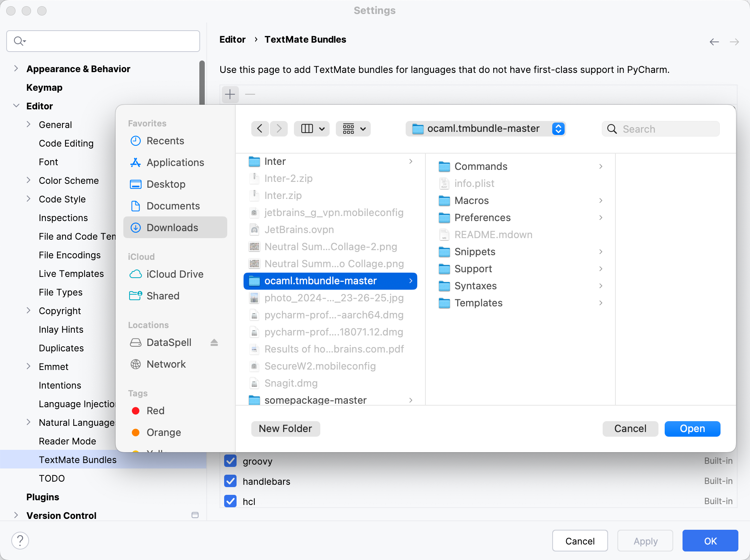Viewport: 750px width, 560px height.
Task: Select Downloads in the Favorites sidebar
Action: coord(173,227)
